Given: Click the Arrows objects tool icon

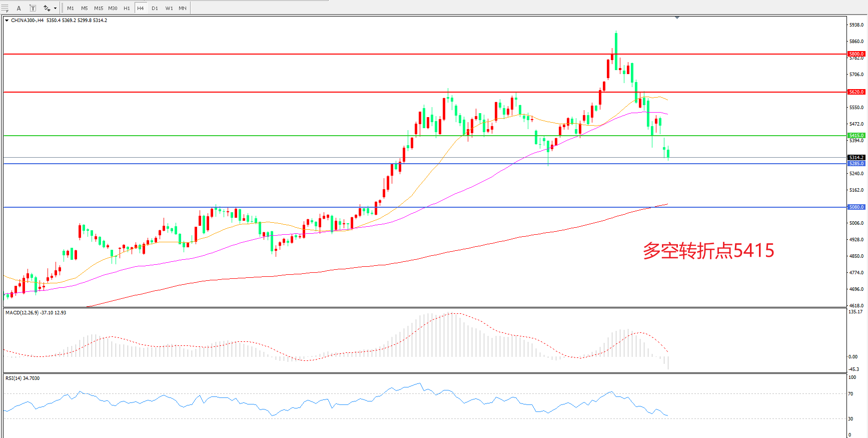Looking at the screenshot, I should coord(47,8).
